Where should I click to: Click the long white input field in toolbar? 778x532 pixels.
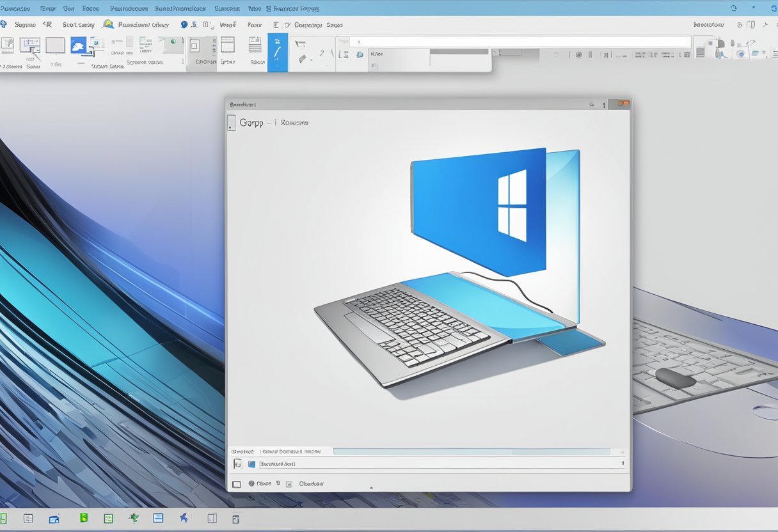pos(520,42)
